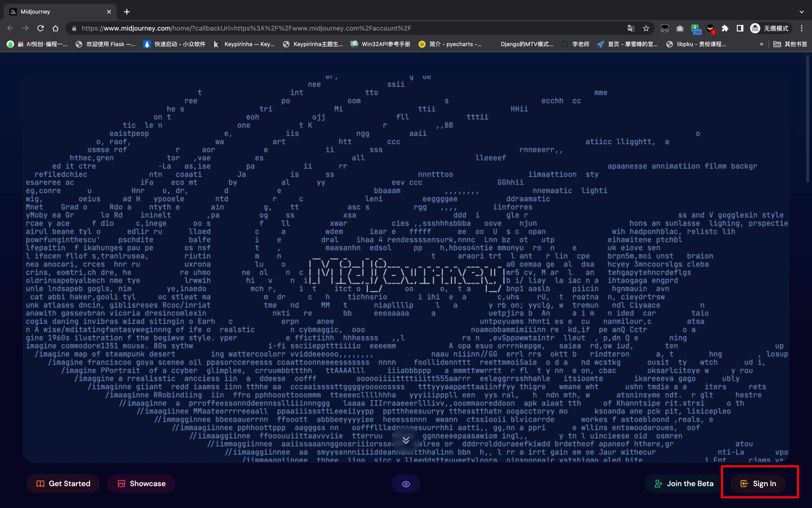Click the camera screenshot extension icon
This screenshot has width=812, height=508.
coord(680,28)
